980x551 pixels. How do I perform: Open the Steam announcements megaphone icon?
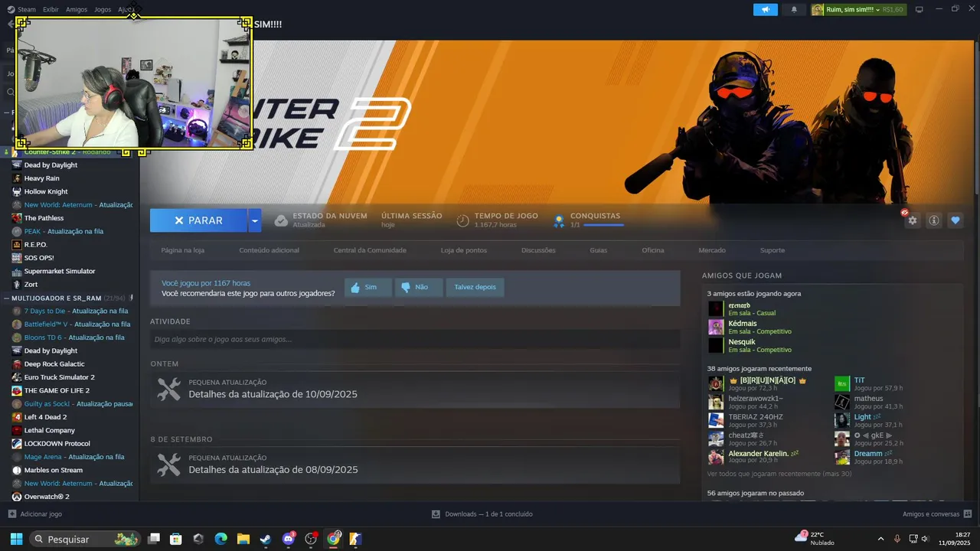765,9
